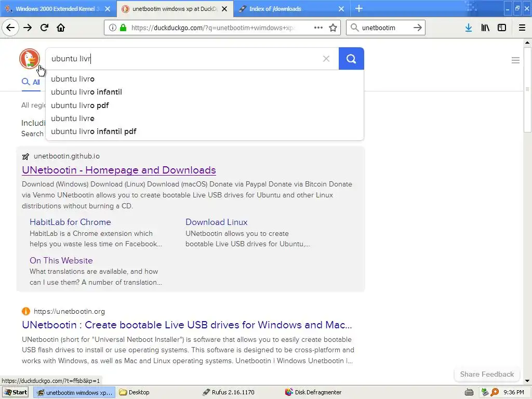Open UNetbootin - Homepage and Downloads link
The width and height of the screenshot is (532, 399).
pyautogui.click(x=119, y=170)
